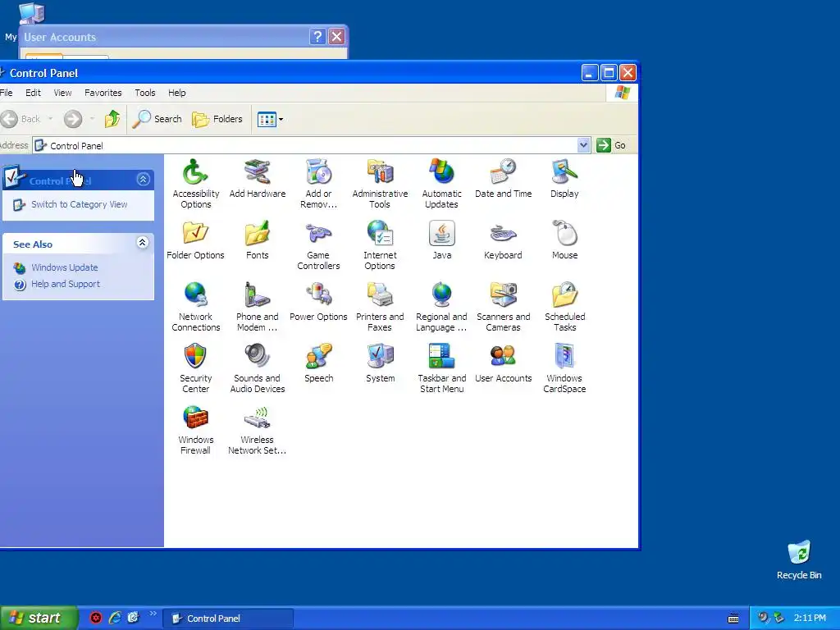Follow the Windows Update link
Image resolution: width=840 pixels, height=630 pixels.
point(64,267)
